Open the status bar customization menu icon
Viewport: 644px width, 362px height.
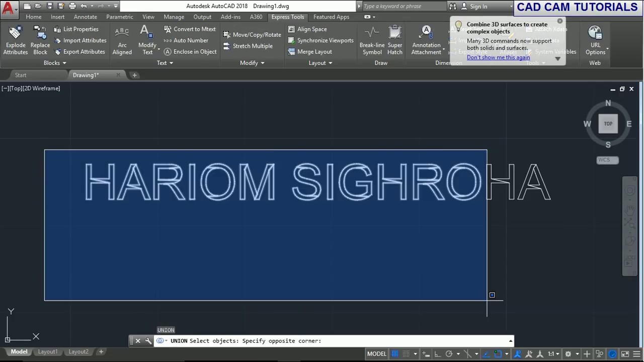[636, 354]
